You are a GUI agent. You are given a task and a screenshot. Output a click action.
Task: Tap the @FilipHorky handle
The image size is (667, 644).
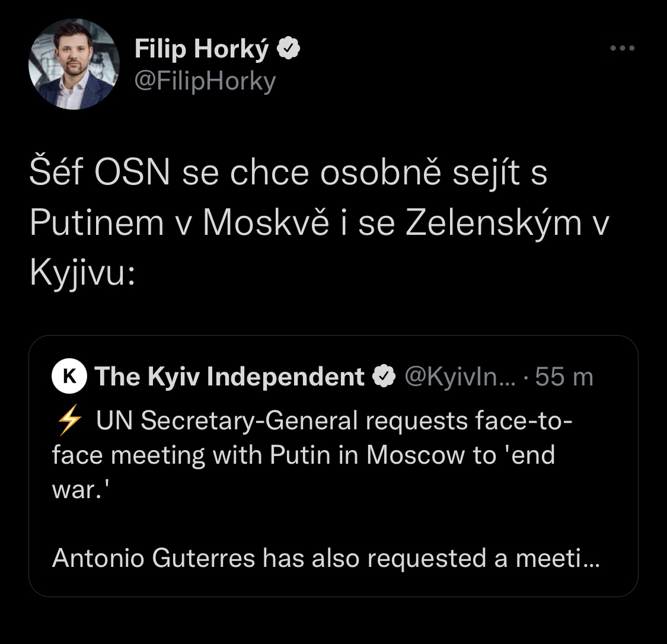205,81
